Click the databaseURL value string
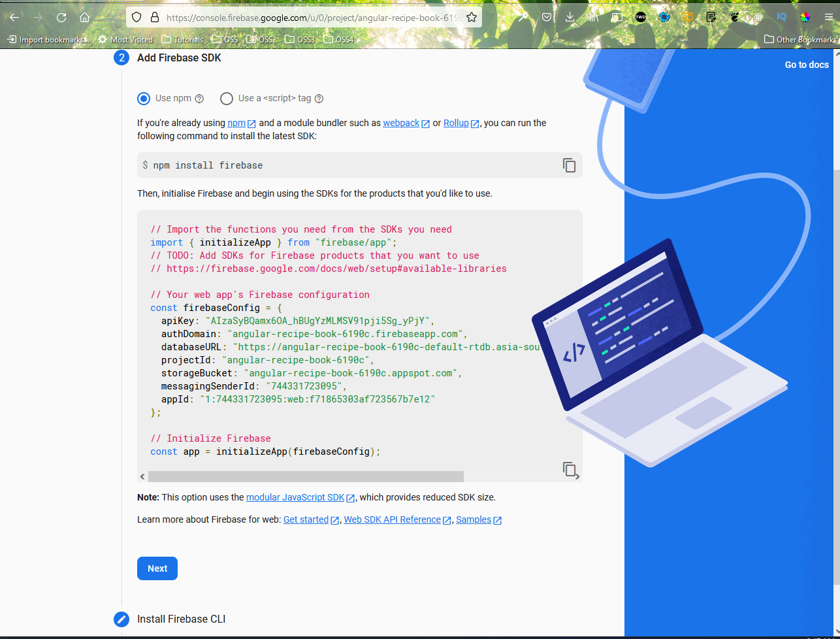Image resolution: width=840 pixels, height=639 pixels. click(386, 347)
